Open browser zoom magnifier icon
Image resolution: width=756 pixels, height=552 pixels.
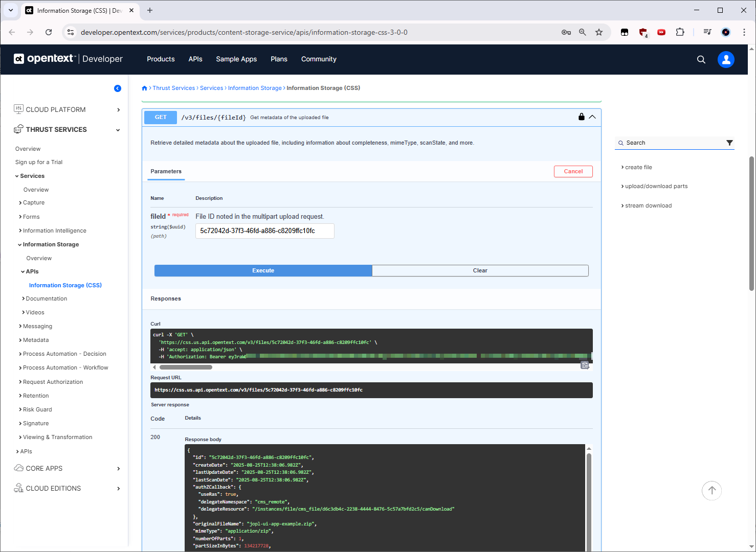tap(583, 32)
